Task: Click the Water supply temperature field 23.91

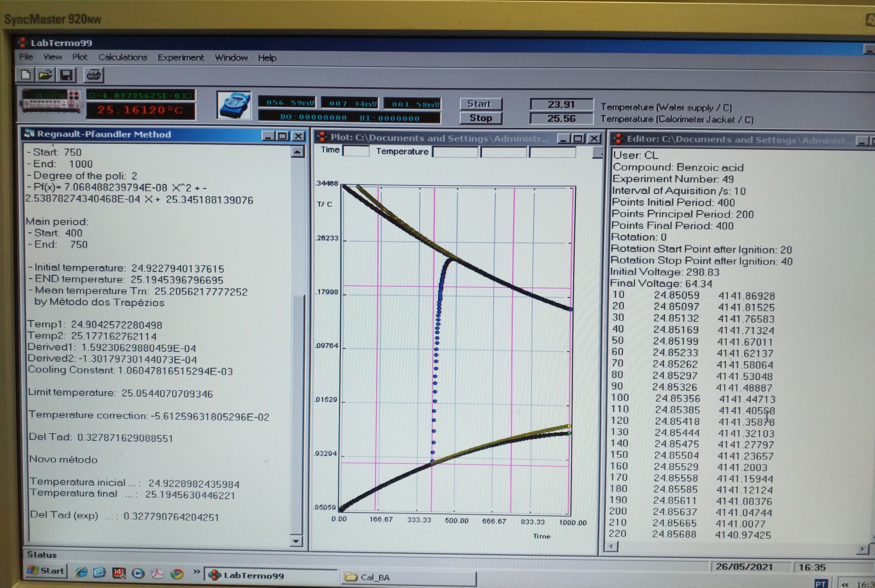Action: (x=561, y=104)
